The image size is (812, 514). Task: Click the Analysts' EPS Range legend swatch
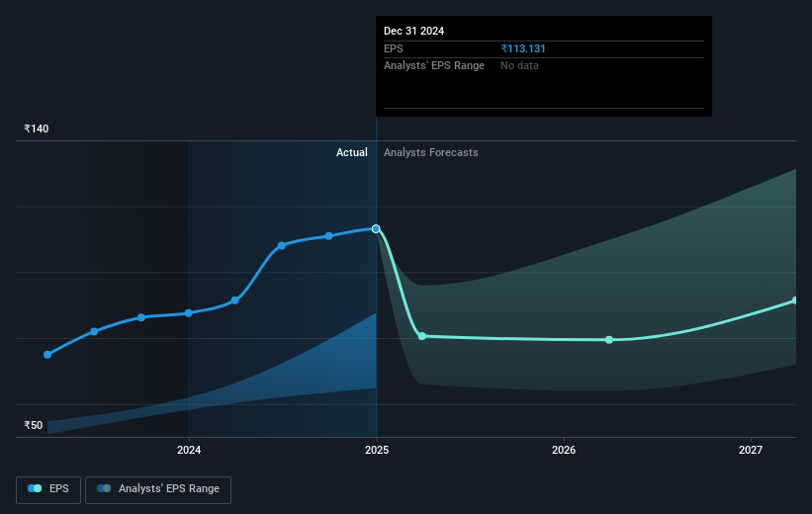pyautogui.click(x=104, y=488)
